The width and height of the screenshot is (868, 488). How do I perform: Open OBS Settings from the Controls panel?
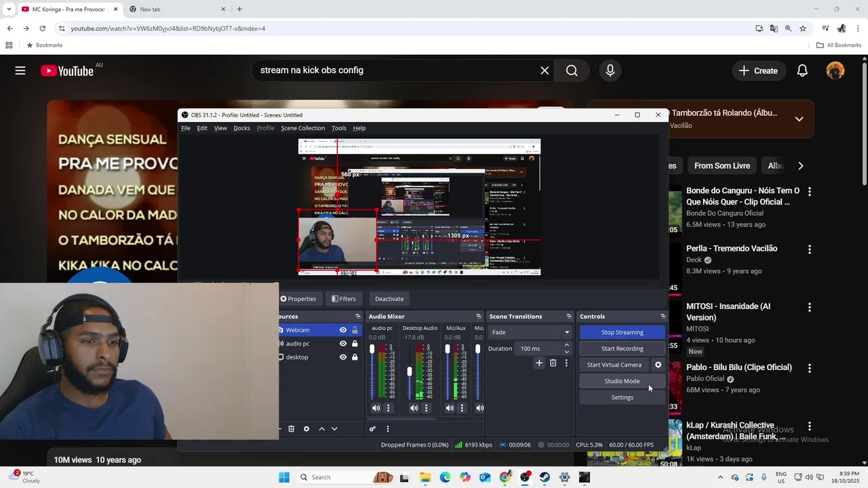pos(622,397)
